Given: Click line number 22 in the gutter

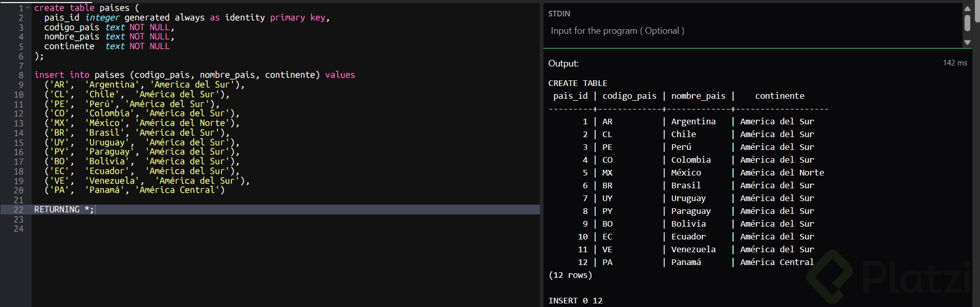Looking at the screenshot, I should pos(18,210).
